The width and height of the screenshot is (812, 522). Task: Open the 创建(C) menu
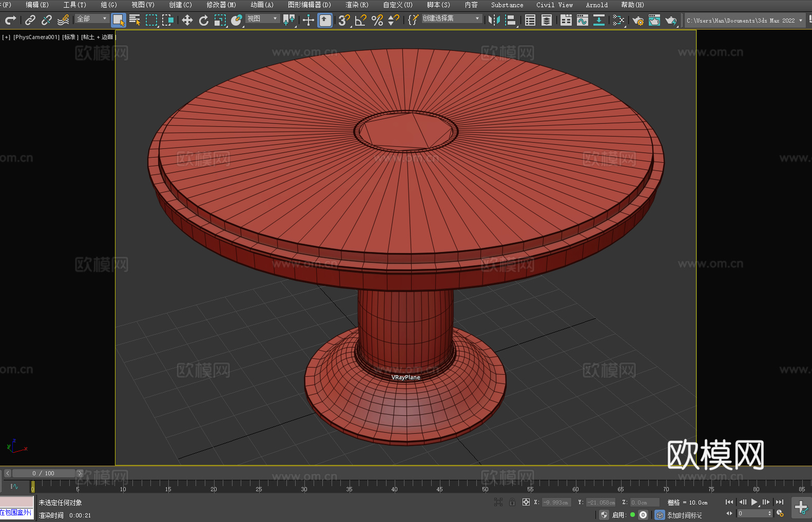coord(180,5)
